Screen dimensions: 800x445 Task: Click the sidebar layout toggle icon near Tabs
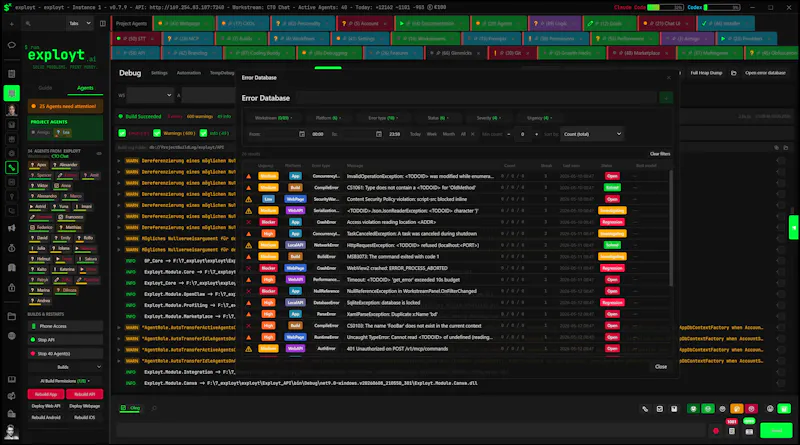pos(103,23)
